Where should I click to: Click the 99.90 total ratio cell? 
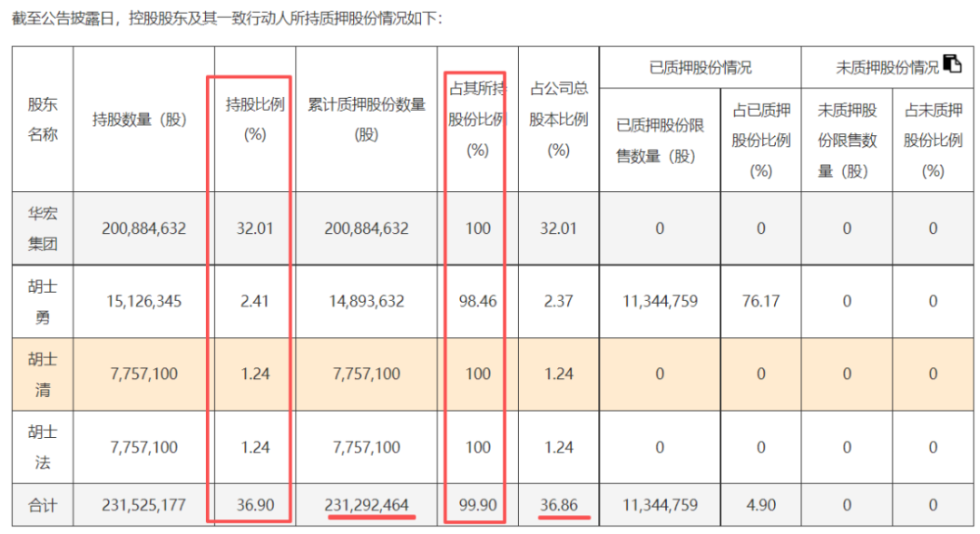(x=477, y=505)
